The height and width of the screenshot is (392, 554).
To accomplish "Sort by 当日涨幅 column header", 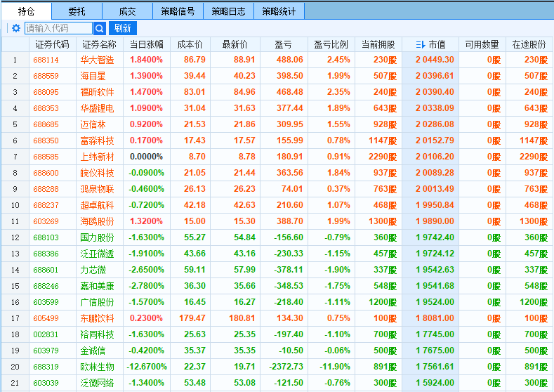I will pyautogui.click(x=147, y=44).
